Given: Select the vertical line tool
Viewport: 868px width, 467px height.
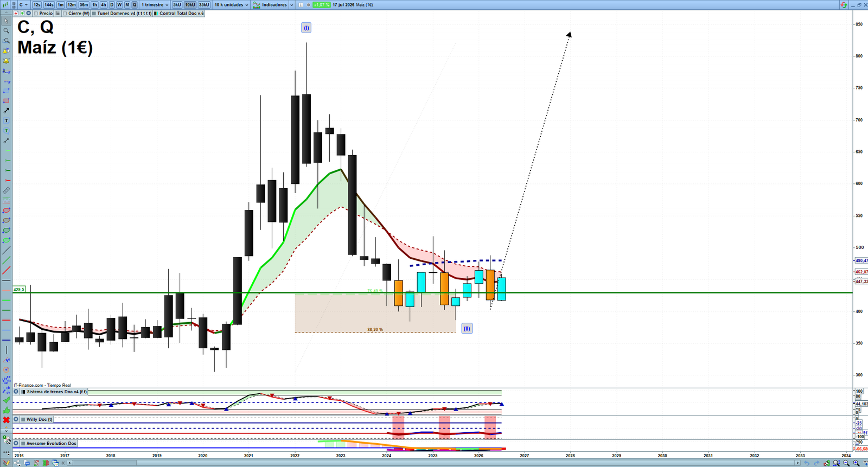Looking at the screenshot, I should point(7,350).
